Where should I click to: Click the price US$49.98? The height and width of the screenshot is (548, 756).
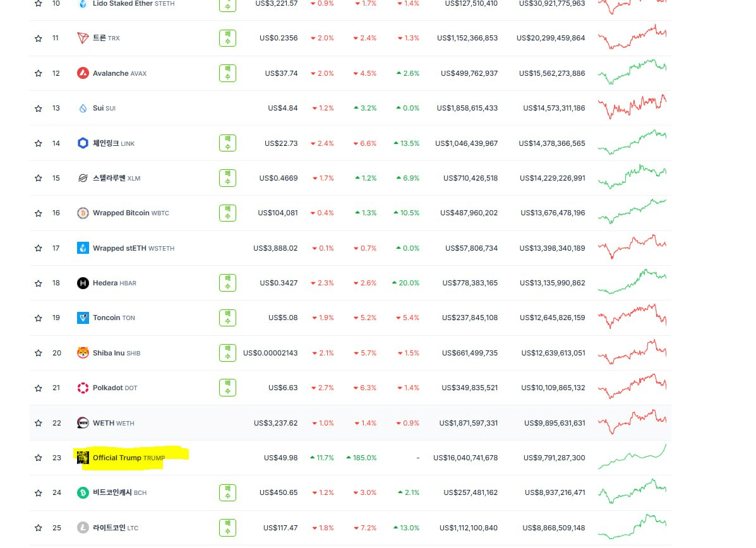tap(280, 458)
